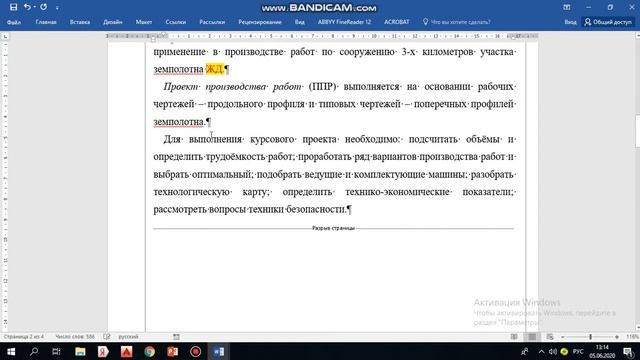The height and width of the screenshot is (360, 640).
Task: Click the 'русский' language indicator
Action: pos(128,337)
